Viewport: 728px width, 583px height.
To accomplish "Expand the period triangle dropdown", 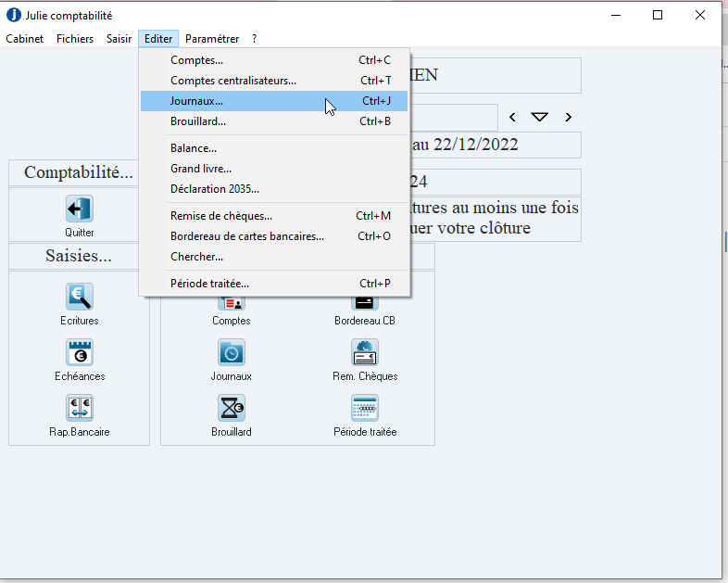I will point(539,117).
